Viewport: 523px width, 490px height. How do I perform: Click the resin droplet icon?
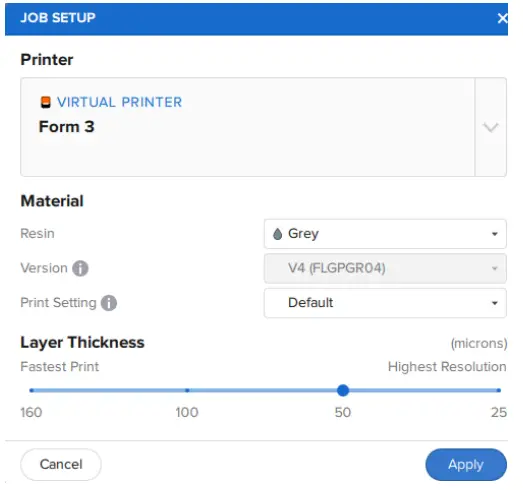[x=278, y=234]
